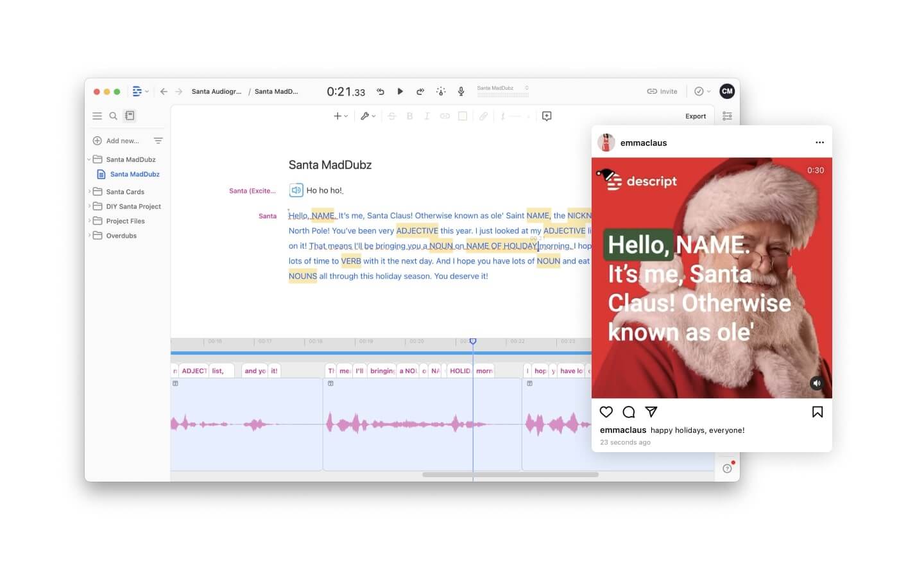Select the Santa (Excite... speaker label
This screenshot has width=924, height=578.
tap(252, 191)
